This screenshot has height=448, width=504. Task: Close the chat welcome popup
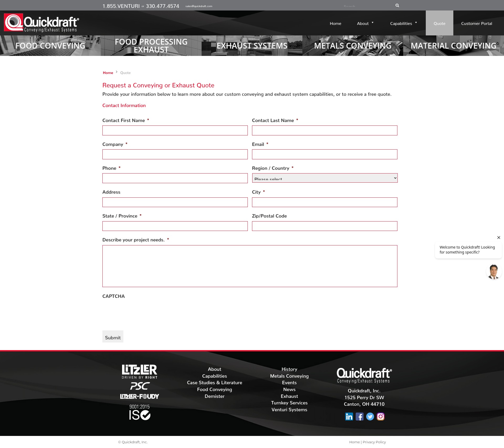[x=498, y=238]
